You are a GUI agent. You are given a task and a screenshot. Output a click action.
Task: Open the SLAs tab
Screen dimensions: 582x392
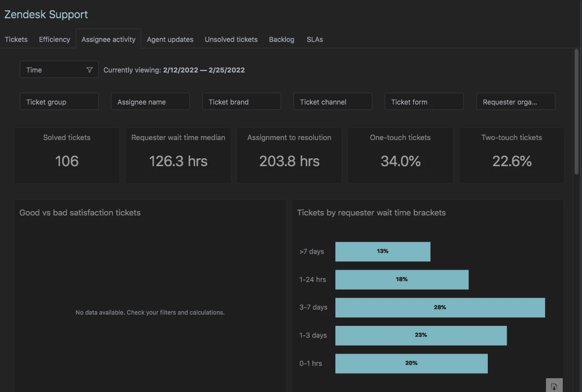click(315, 39)
